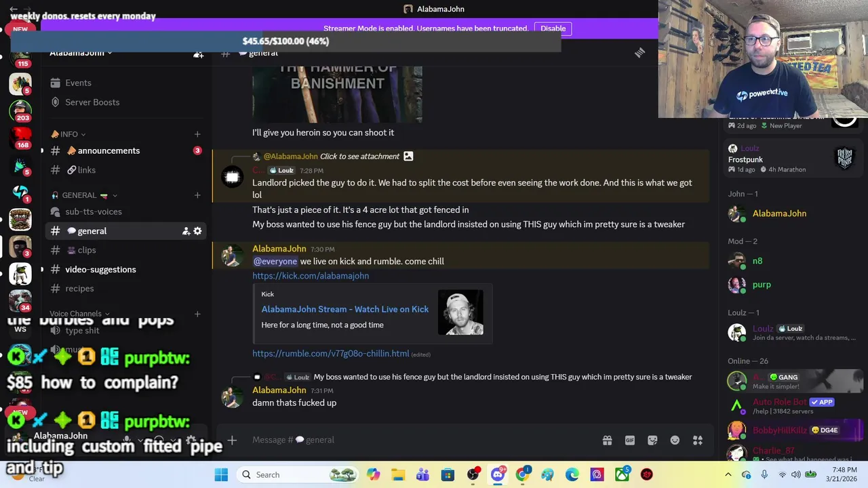Focus Message #general input field
Screen dimensions: 868x488
(420, 440)
